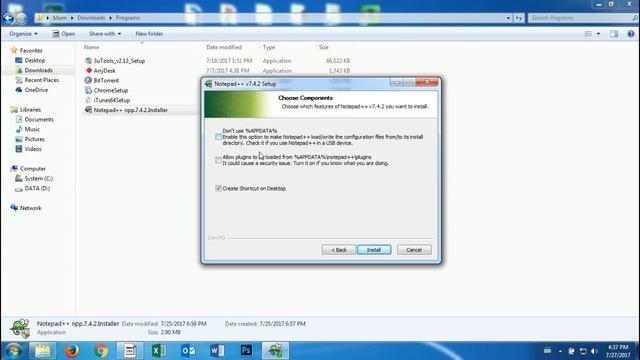Image resolution: width=640 pixels, height=360 pixels.
Task: Open Computer in navigation pane
Action: click(33, 169)
